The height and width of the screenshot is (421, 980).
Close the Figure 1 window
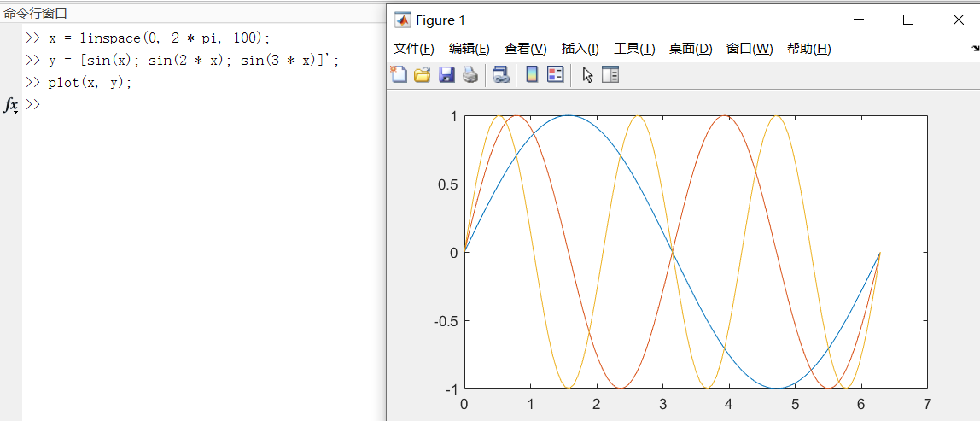click(x=958, y=20)
